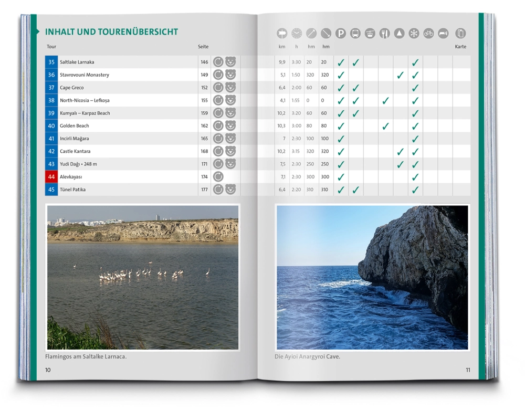Select the Castle Kantara tour entry
525x420 pixels.
pos(75,151)
